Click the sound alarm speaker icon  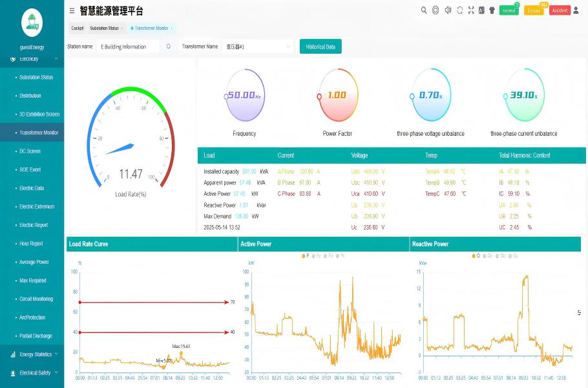447,10
